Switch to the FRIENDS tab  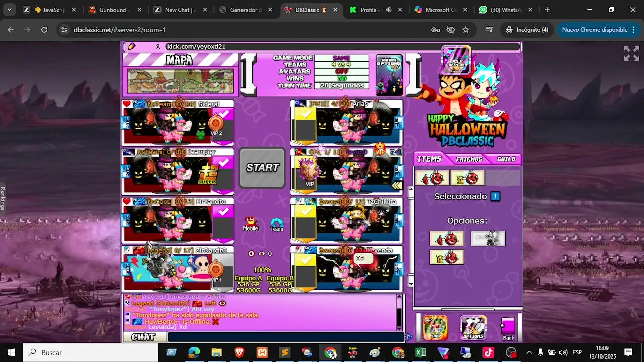(x=469, y=159)
